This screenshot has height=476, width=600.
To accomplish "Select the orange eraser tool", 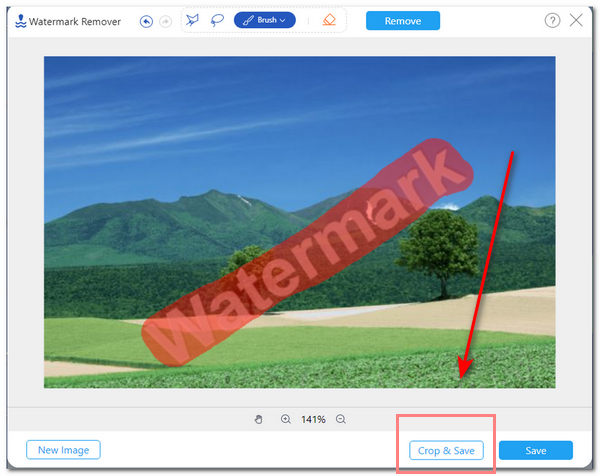I will pyautogui.click(x=329, y=20).
